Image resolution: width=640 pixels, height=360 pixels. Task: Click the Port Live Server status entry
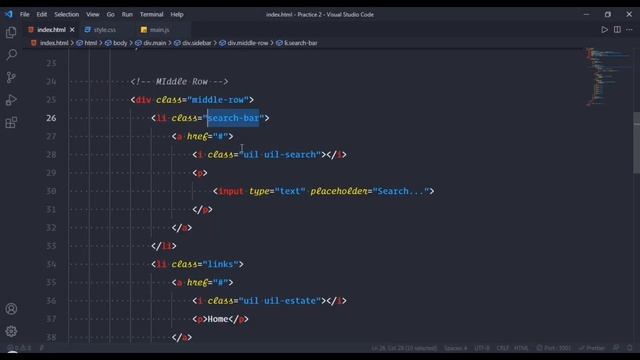click(553, 348)
